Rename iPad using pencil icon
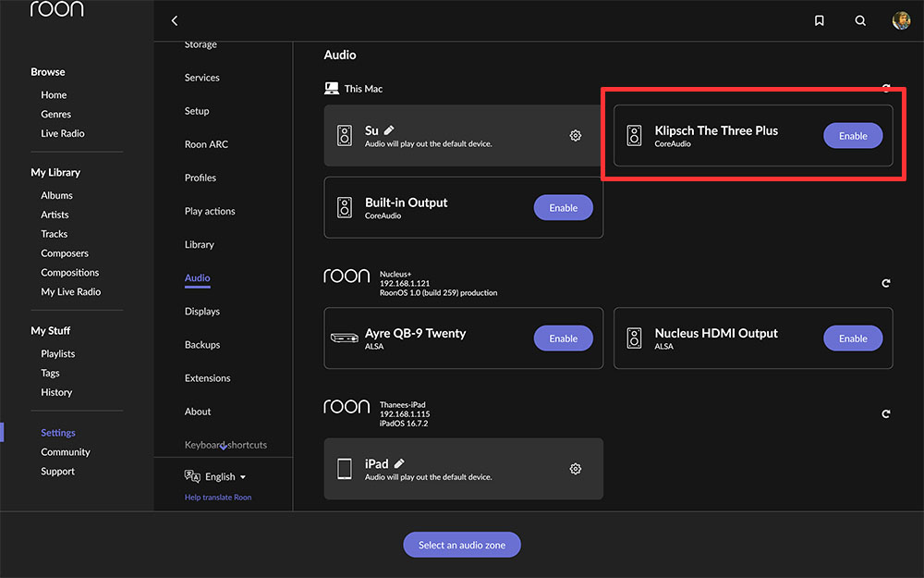 click(399, 463)
